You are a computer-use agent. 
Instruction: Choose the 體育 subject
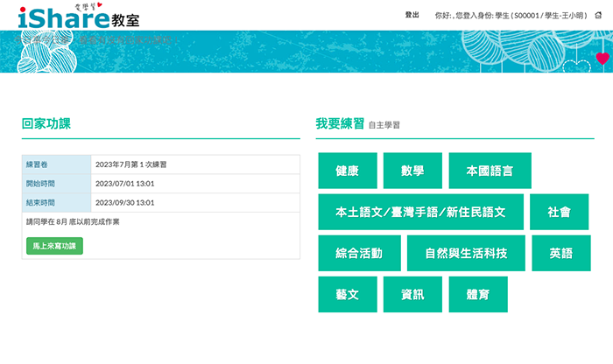478,294
